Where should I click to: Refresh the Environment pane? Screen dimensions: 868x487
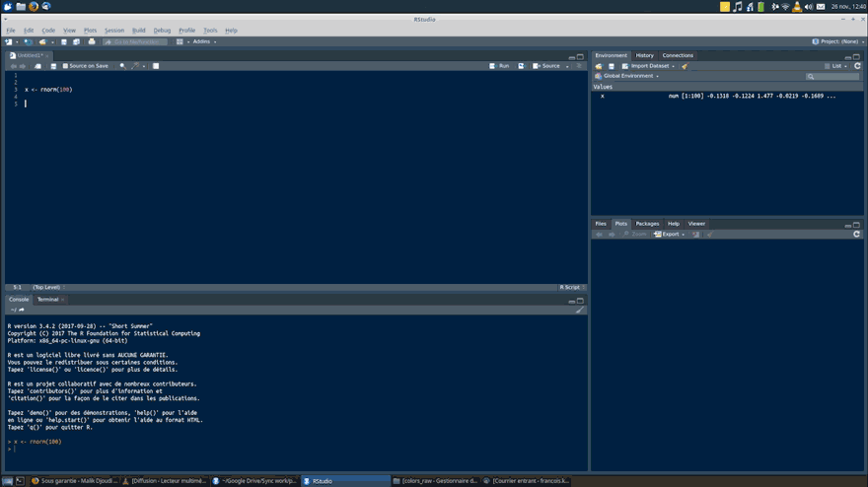[x=857, y=66]
